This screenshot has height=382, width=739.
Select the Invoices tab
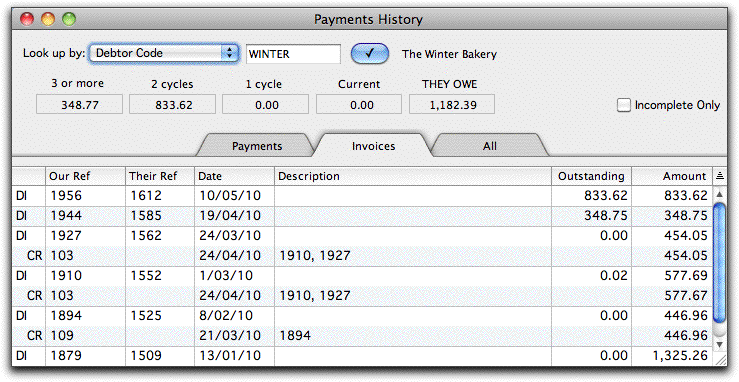coord(373,146)
